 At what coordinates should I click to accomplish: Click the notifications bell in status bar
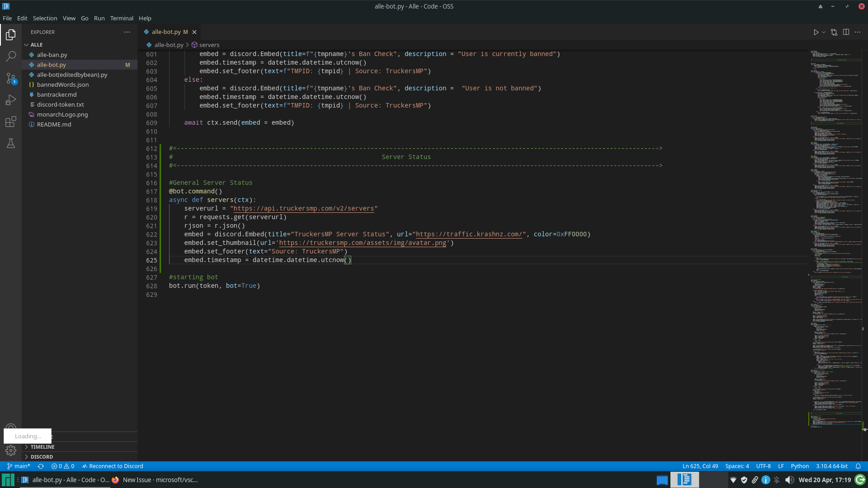858,466
